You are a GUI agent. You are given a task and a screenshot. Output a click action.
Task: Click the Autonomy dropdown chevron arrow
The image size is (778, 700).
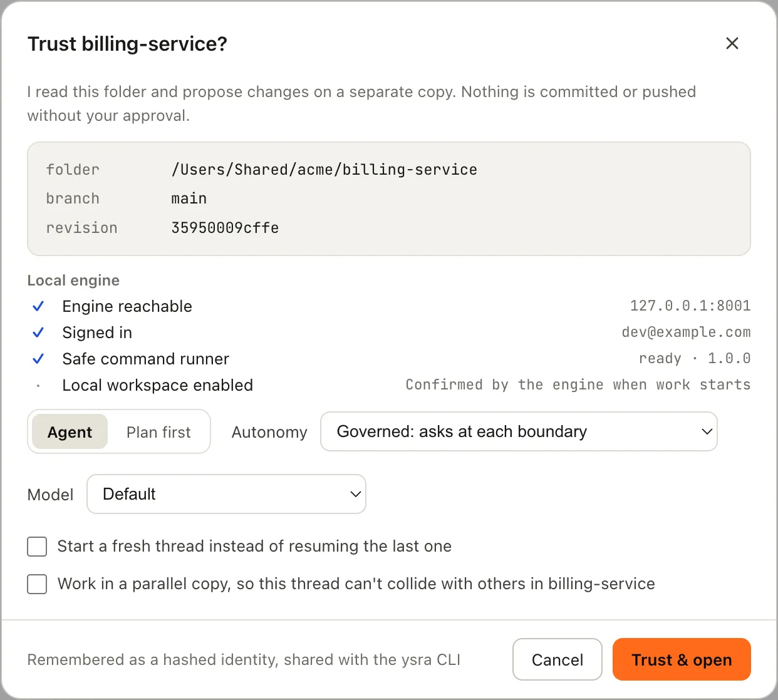707,431
